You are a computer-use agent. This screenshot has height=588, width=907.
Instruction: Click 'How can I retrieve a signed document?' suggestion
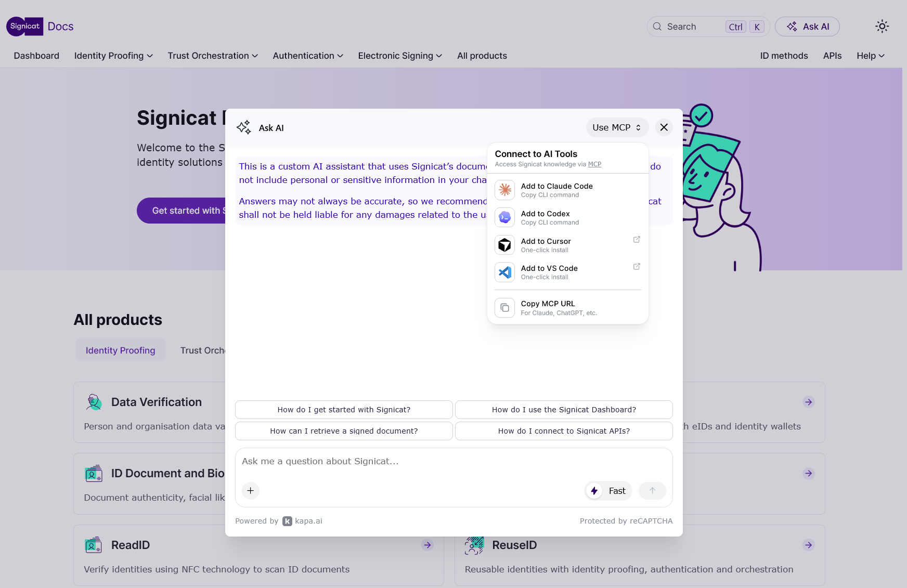[x=344, y=431]
